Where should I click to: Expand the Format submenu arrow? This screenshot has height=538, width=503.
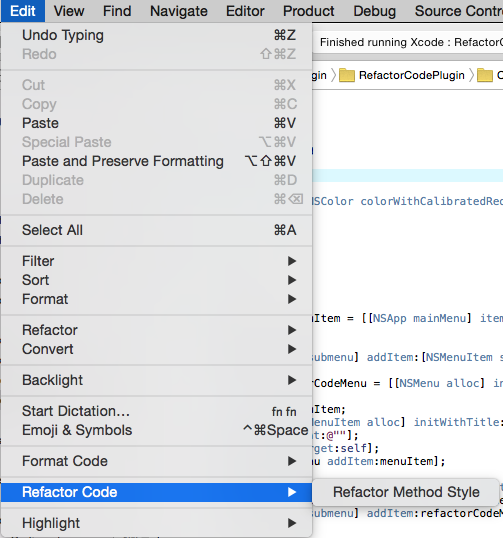(292, 299)
